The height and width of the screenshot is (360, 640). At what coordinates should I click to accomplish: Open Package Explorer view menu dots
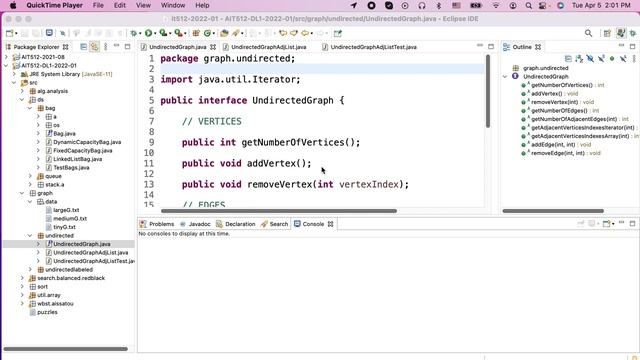click(105, 47)
